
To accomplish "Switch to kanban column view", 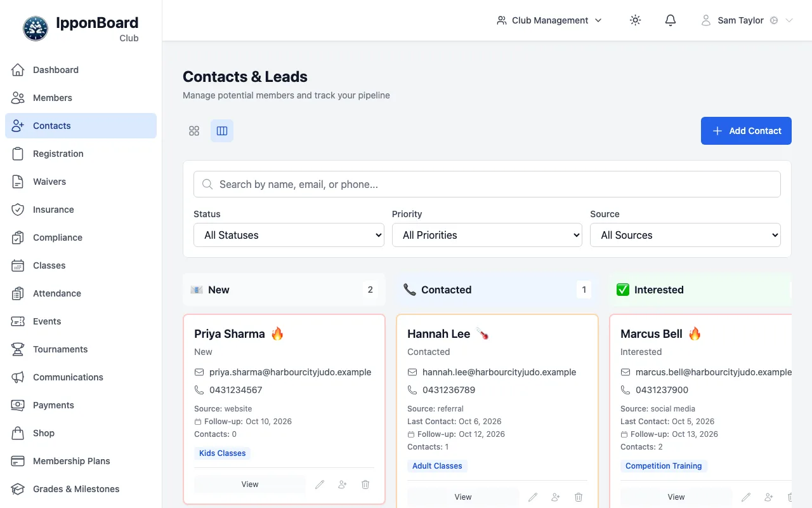I will pos(222,131).
